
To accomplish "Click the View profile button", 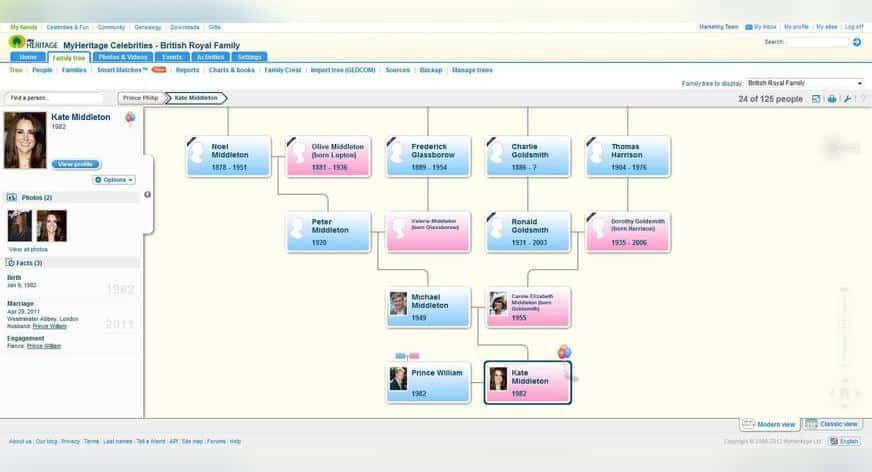I will (76, 164).
